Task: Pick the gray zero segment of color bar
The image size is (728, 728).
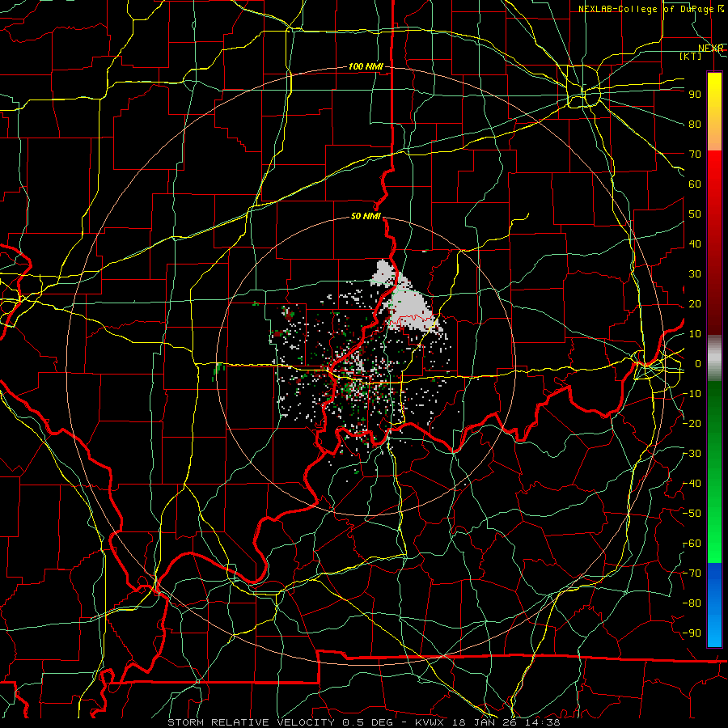Action: 714,358
